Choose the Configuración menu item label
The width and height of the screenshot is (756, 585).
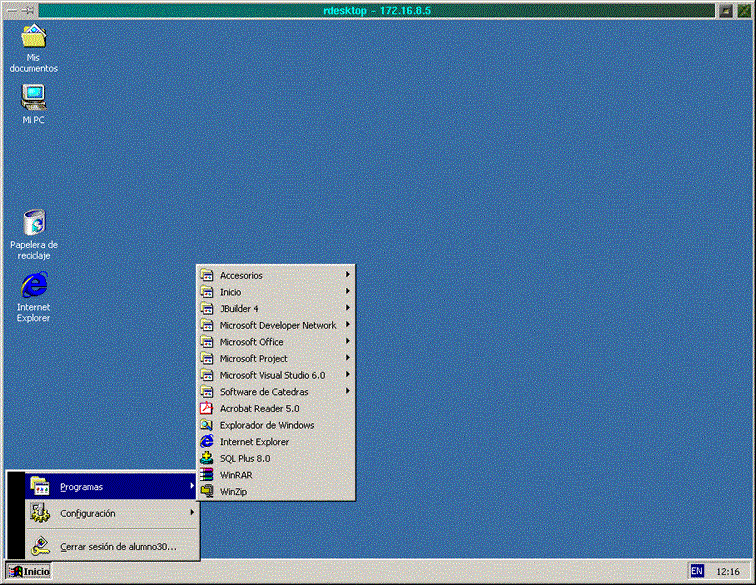88,514
